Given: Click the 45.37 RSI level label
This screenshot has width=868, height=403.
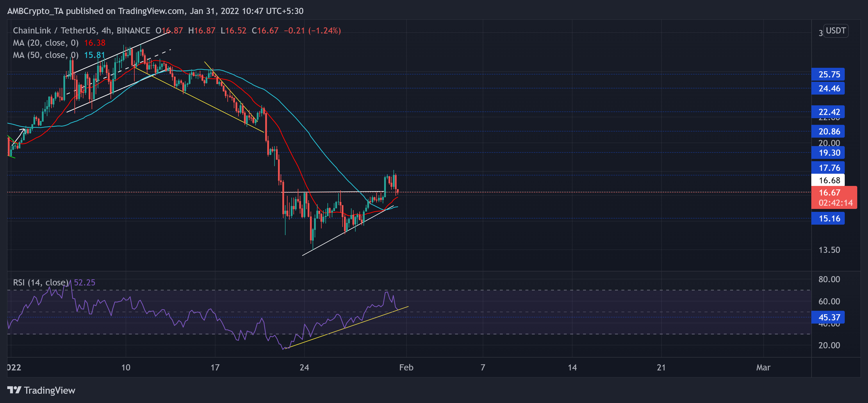Looking at the screenshot, I should [x=828, y=317].
